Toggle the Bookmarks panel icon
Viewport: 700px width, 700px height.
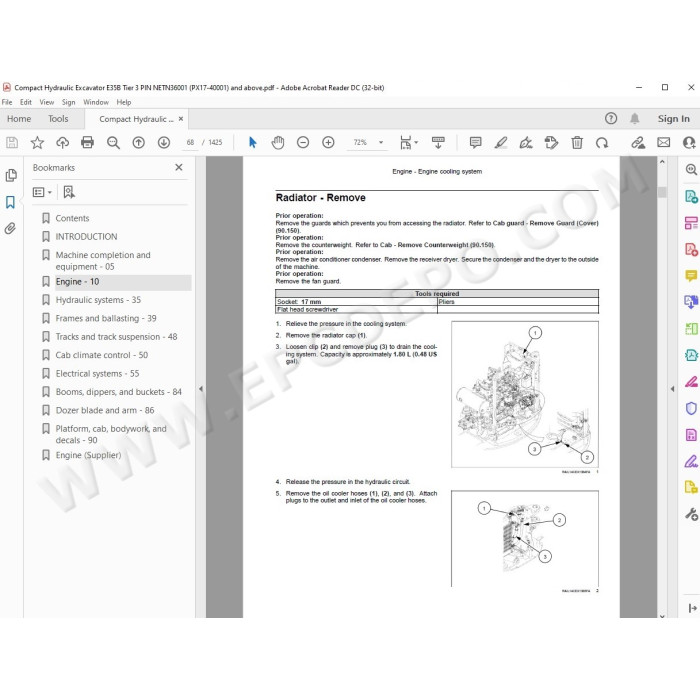point(10,202)
